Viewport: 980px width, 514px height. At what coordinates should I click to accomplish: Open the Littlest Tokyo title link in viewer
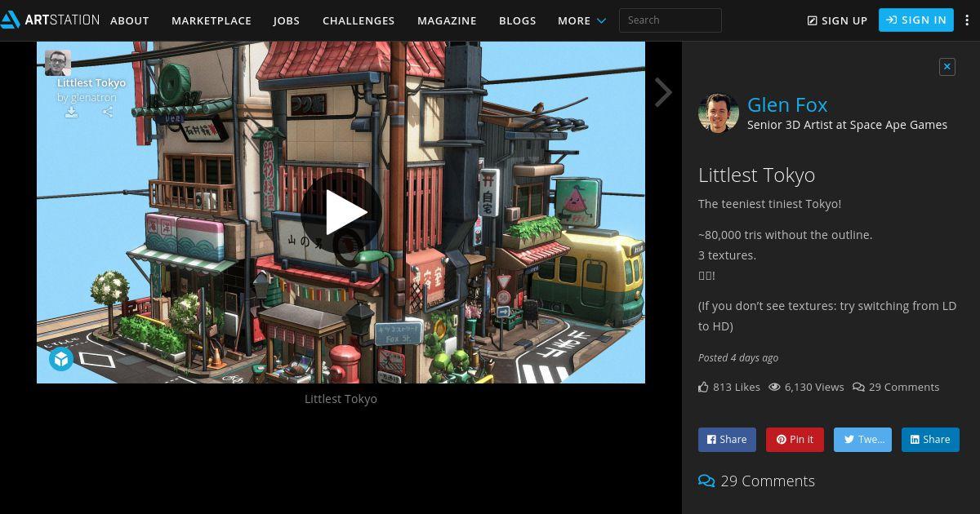click(91, 82)
